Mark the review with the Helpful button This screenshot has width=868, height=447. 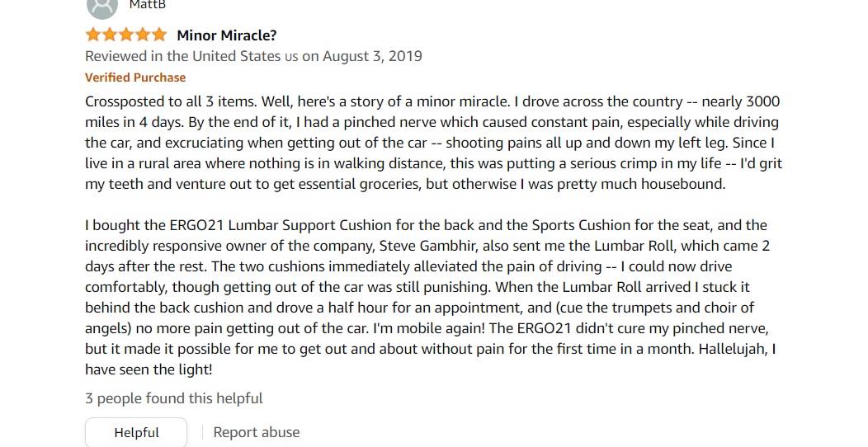136,433
